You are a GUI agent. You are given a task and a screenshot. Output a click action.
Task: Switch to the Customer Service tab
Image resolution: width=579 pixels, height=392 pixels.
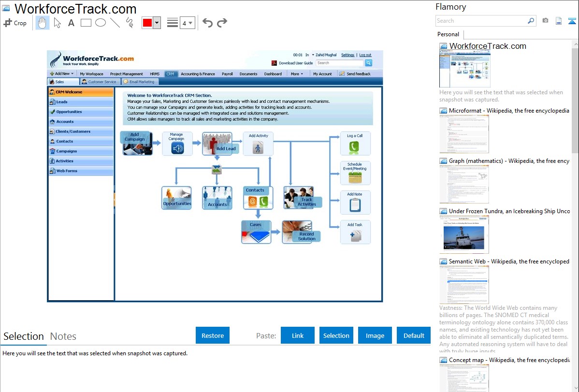[x=99, y=82]
